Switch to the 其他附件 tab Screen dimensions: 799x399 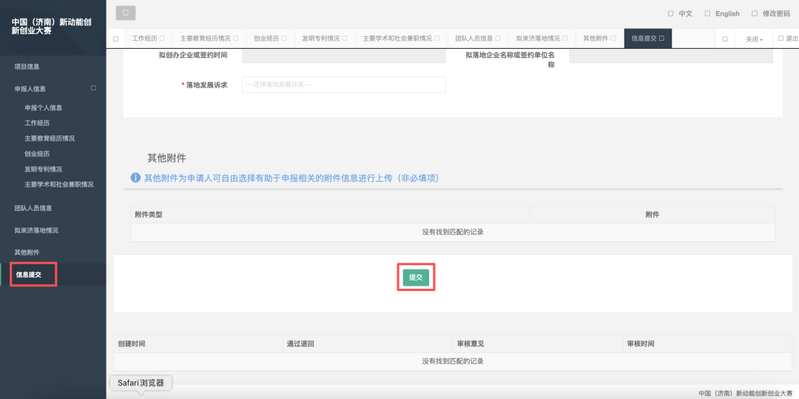tap(596, 38)
